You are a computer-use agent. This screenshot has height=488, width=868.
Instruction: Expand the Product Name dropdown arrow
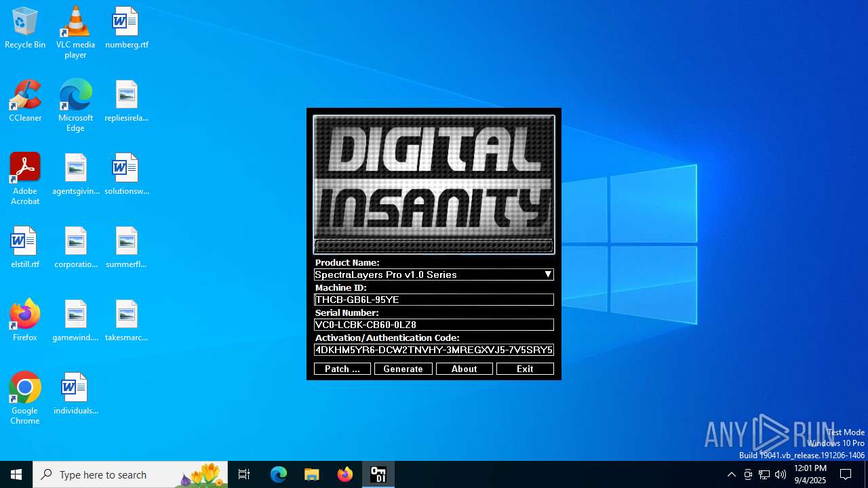548,274
